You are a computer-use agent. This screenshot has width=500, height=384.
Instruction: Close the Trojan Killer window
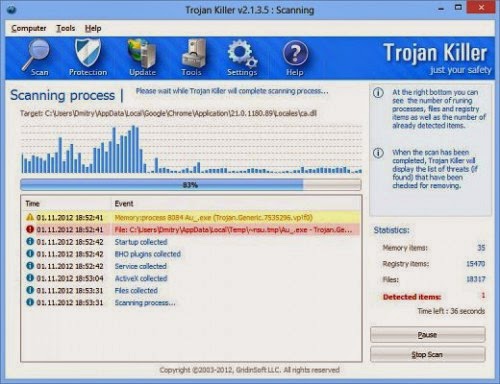tap(481, 7)
